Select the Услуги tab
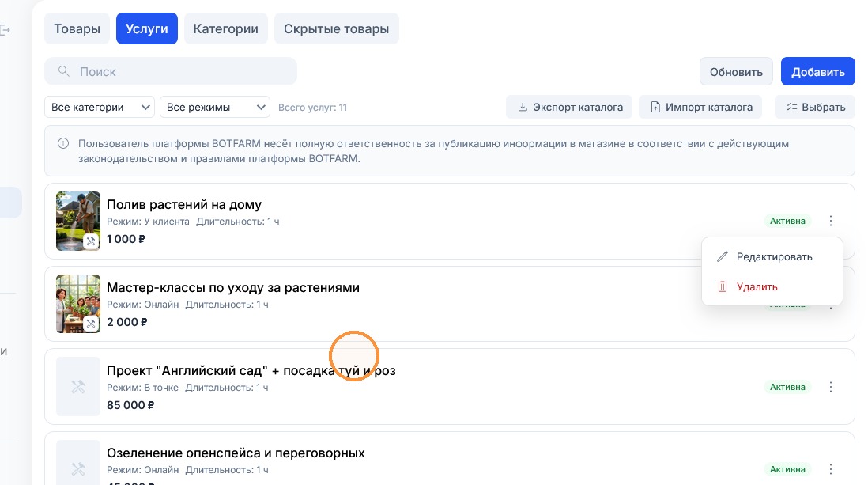868x485 pixels. coord(147,28)
